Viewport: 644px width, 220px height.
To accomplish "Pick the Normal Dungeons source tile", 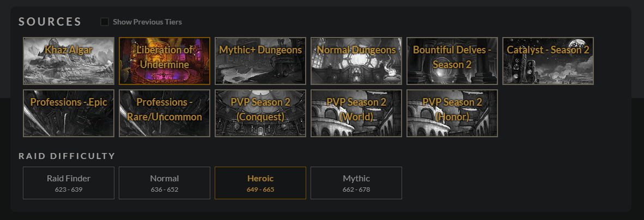I will tap(356, 61).
